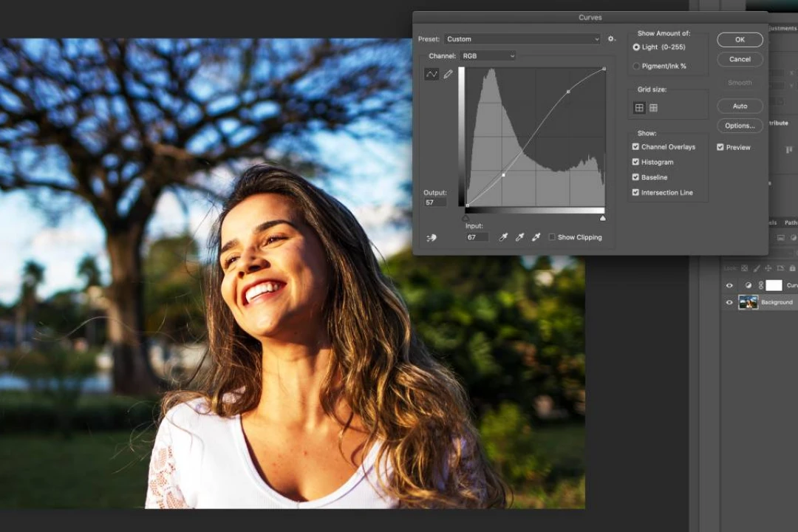
Task: Open the Channel dropdown showing RGB
Action: click(x=488, y=56)
